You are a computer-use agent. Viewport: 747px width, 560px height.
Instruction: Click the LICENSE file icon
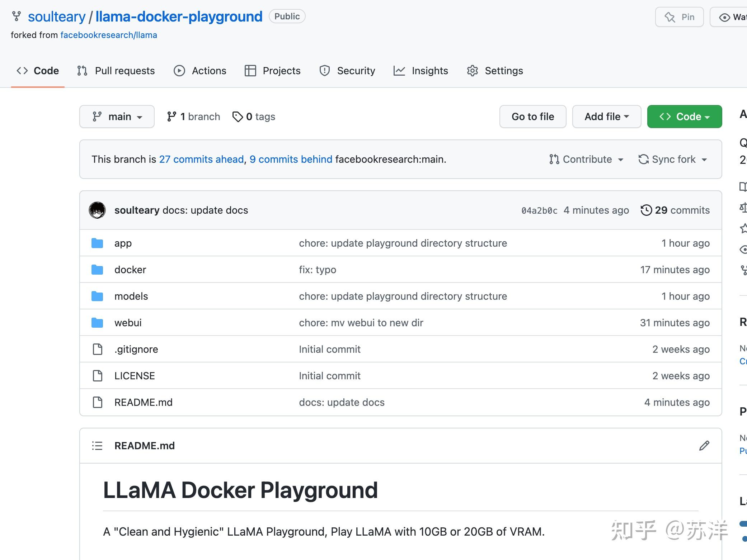pos(98,376)
